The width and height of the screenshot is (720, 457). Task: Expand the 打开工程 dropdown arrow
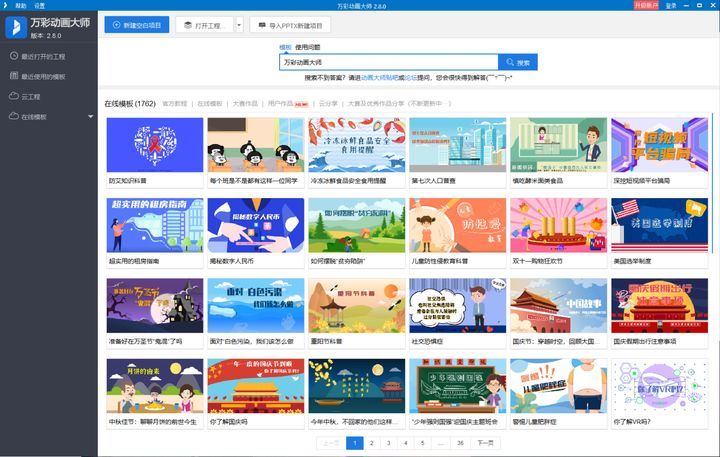point(239,25)
